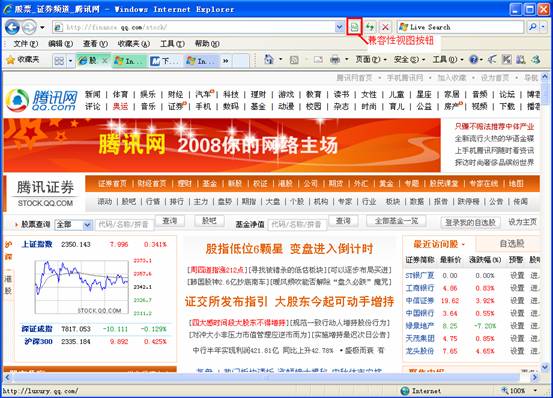
Task: Expand the 全部 stock query dropdown
Action: 74,225
